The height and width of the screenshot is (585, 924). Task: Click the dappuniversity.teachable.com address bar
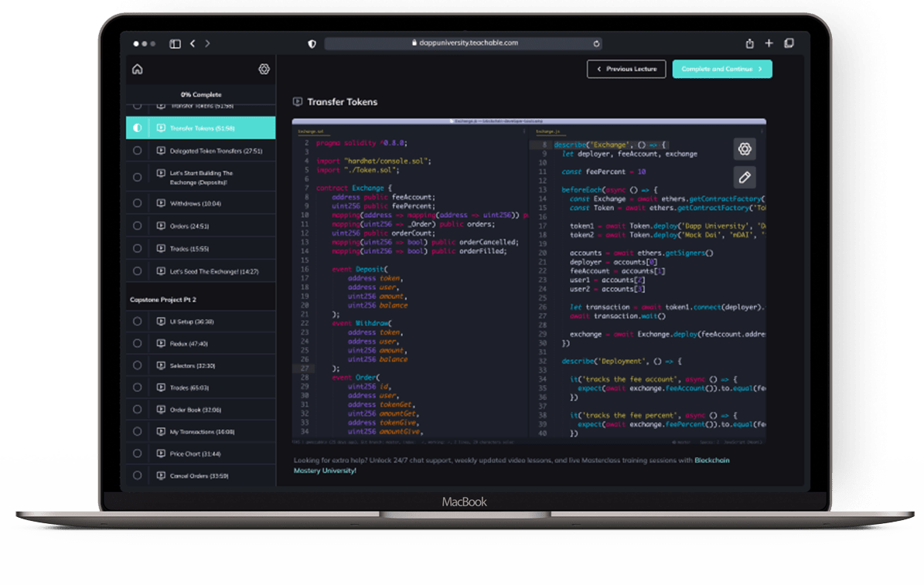tap(464, 44)
